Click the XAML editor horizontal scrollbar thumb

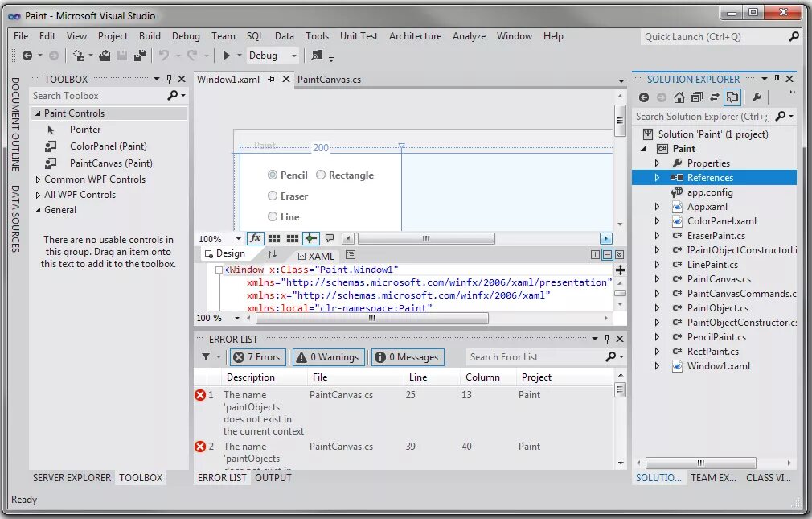click(371, 318)
